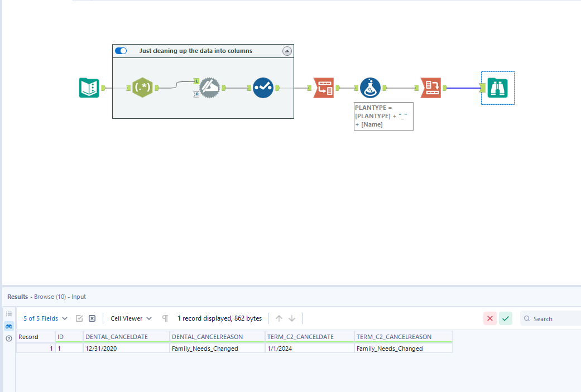Viewport: 581px width, 392px height.
Task: Enable the green checkmark valid records filter
Action: tap(506, 318)
